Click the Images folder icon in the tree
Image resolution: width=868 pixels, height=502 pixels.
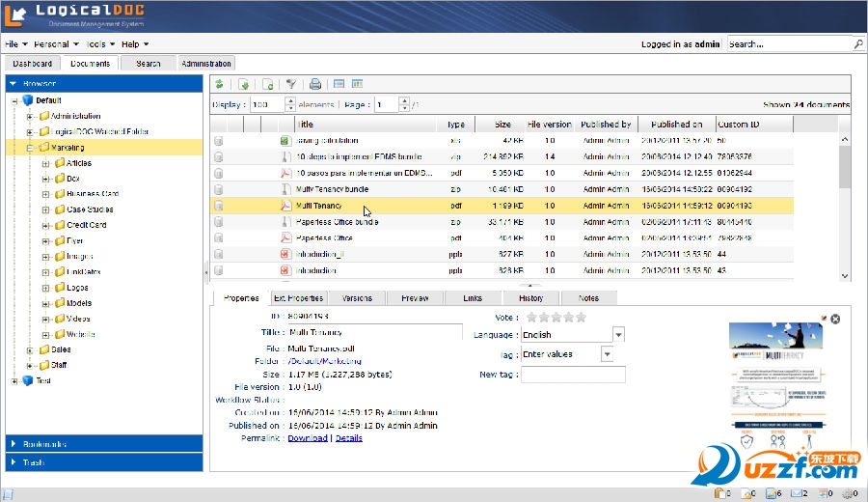click(58, 257)
